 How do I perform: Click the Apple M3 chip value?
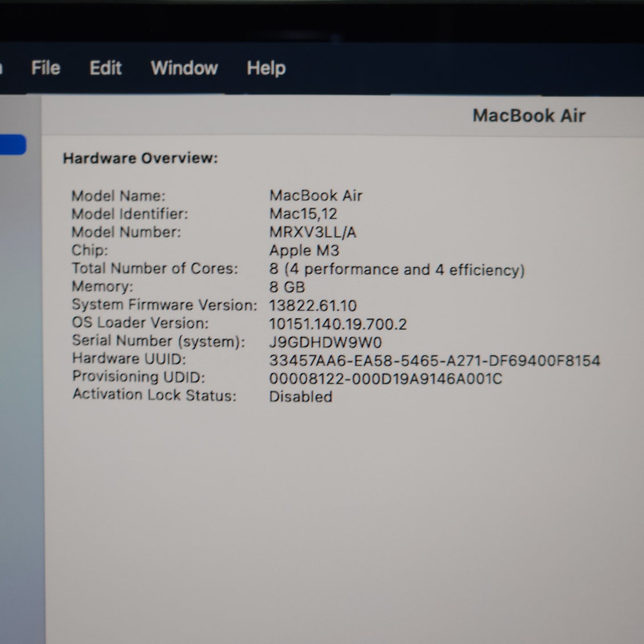pyautogui.click(x=304, y=250)
